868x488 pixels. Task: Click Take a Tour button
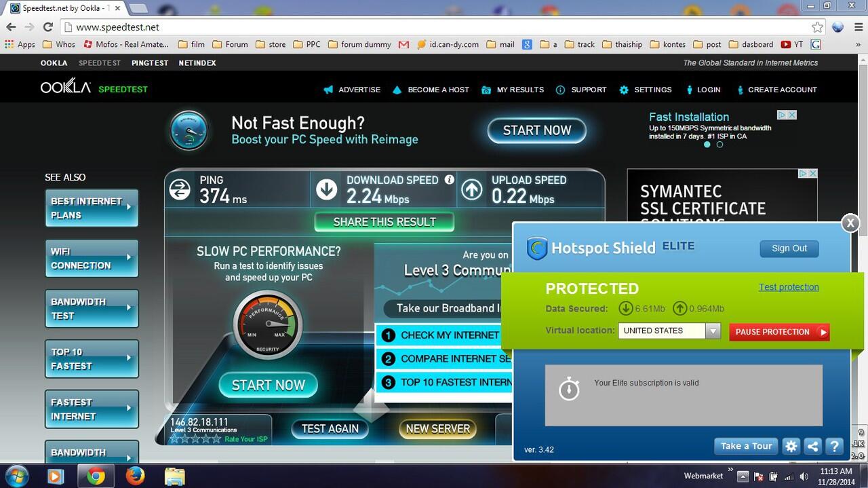click(746, 446)
